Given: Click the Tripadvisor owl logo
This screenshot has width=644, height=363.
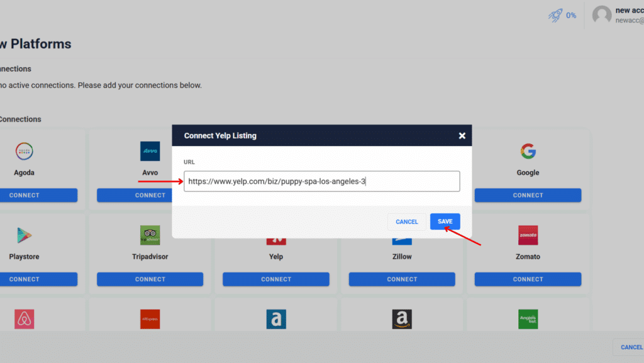Looking at the screenshot, I should pos(150,235).
